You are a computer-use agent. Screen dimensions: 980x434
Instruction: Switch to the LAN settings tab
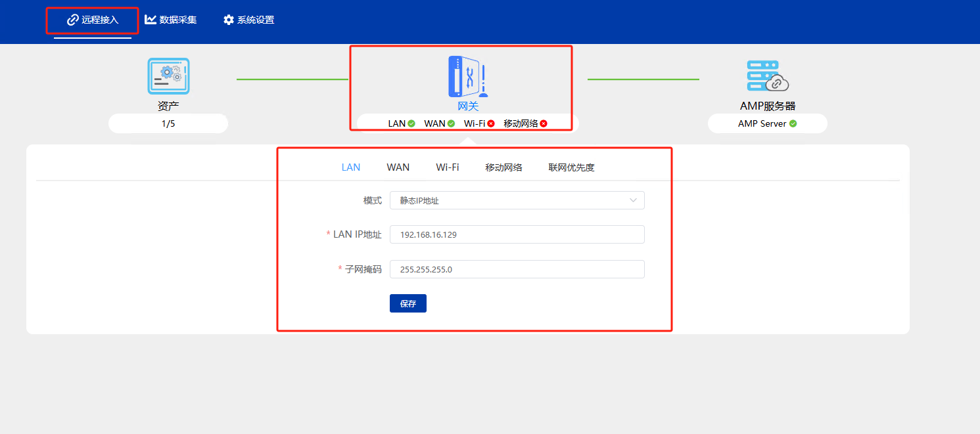tap(351, 167)
